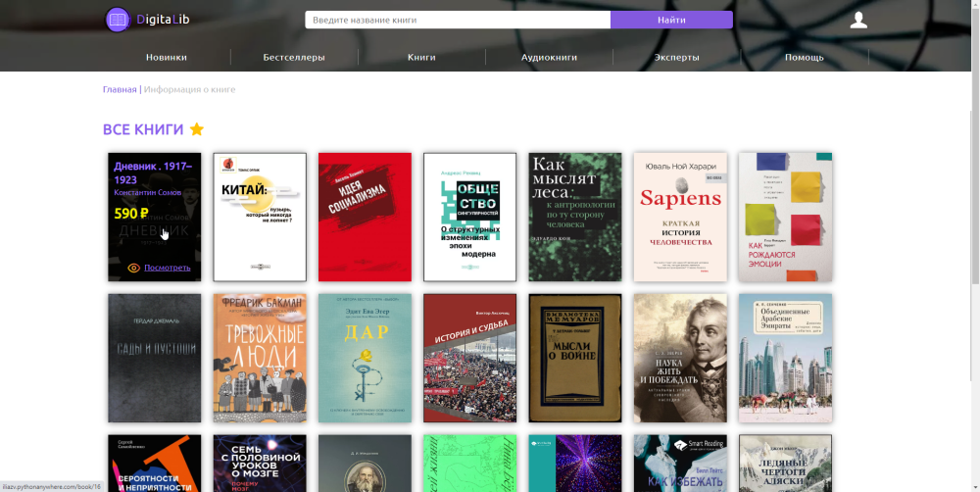This screenshot has height=492, width=980.
Task: Click the Посмотреть link on Дневник book
Action: click(168, 268)
